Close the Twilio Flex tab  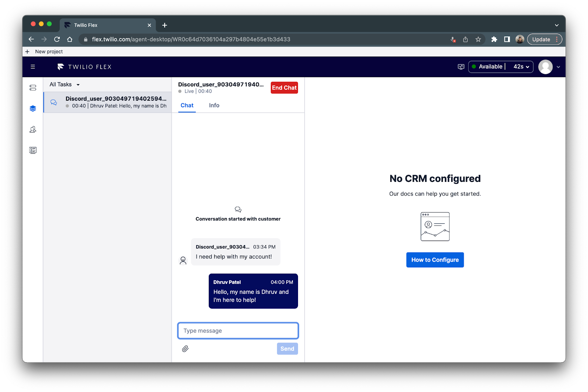click(149, 25)
